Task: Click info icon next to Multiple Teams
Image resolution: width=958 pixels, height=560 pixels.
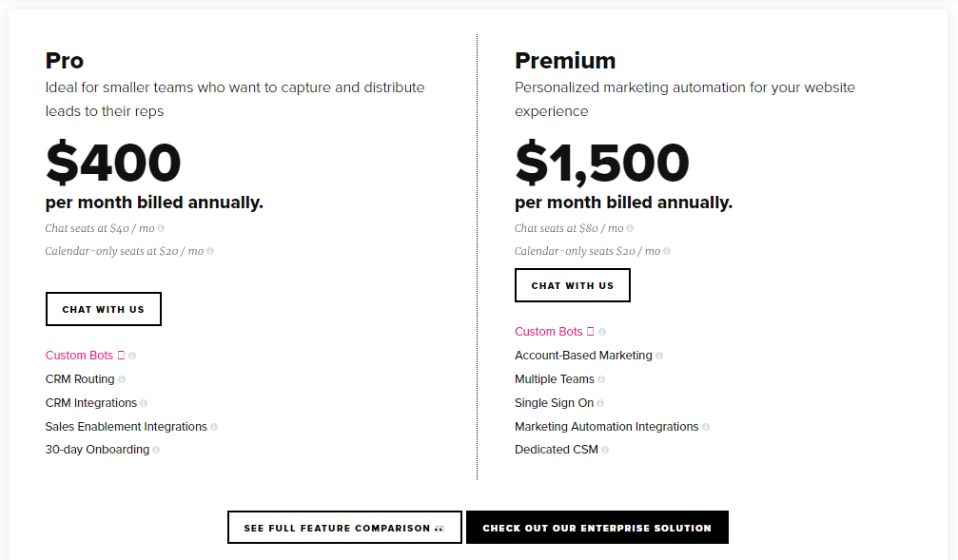Action: (601, 379)
